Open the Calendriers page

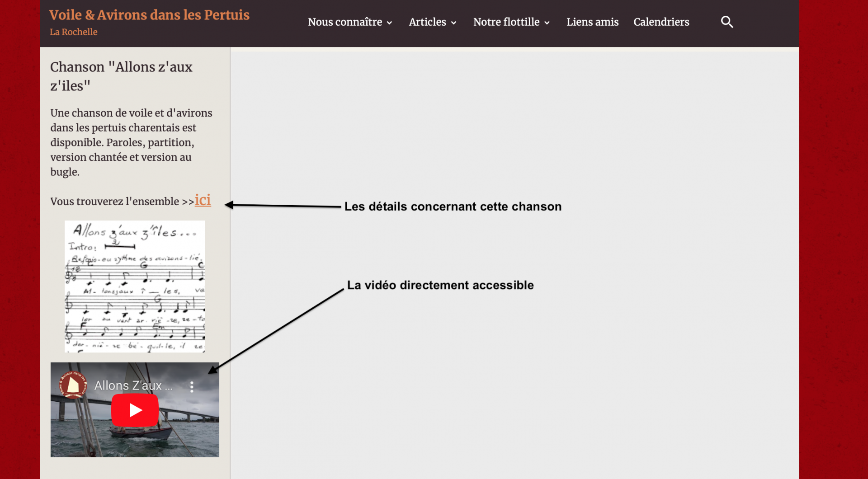tap(661, 22)
